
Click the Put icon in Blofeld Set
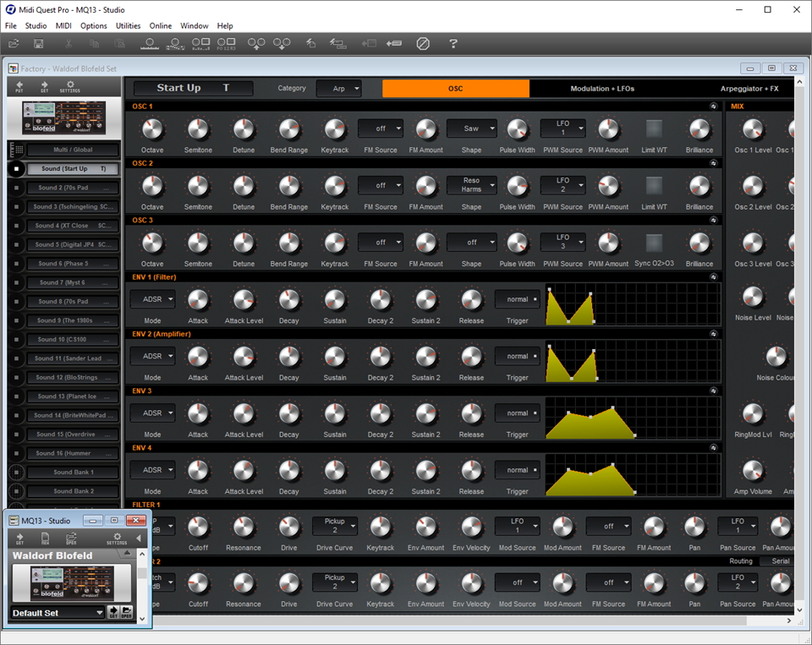point(19,87)
